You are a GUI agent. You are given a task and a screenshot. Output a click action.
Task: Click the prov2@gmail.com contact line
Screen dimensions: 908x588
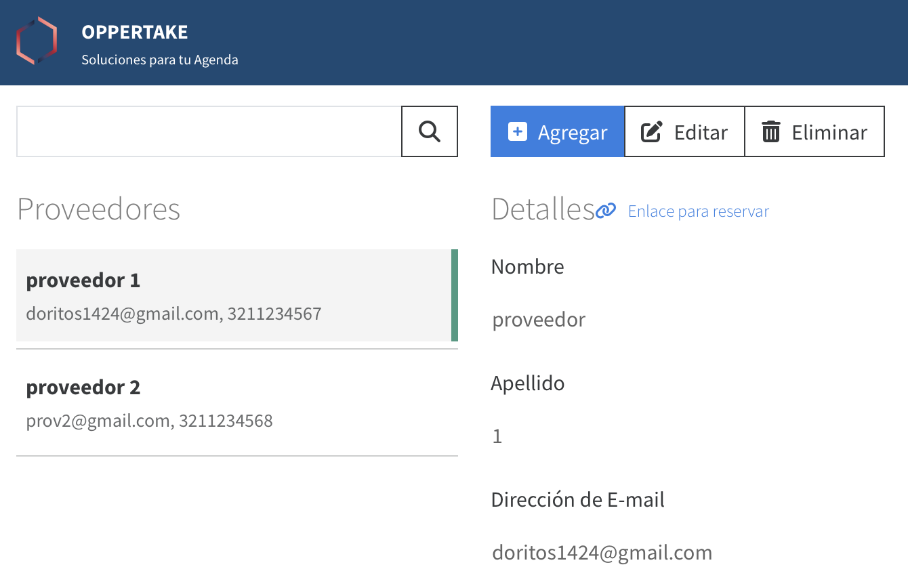149,421
